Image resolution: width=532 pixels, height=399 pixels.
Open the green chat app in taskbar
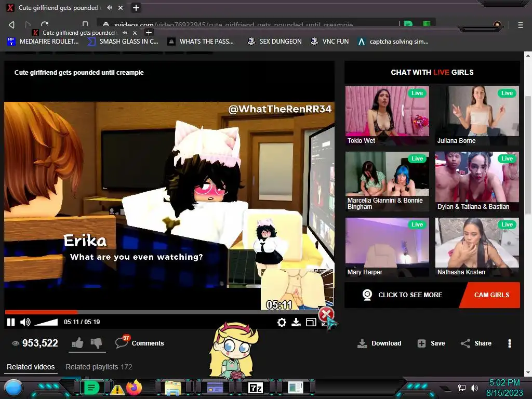[91, 388]
